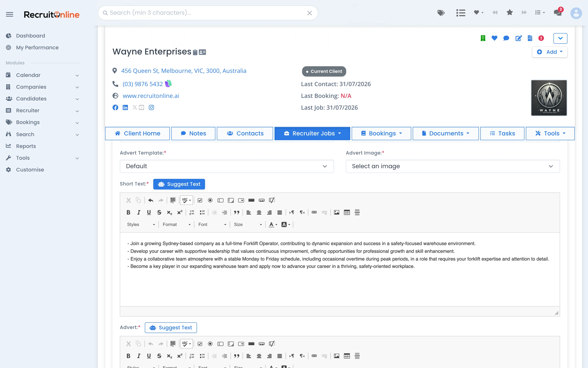
Task: Click the large list icon in top bar
Action: click(461, 13)
